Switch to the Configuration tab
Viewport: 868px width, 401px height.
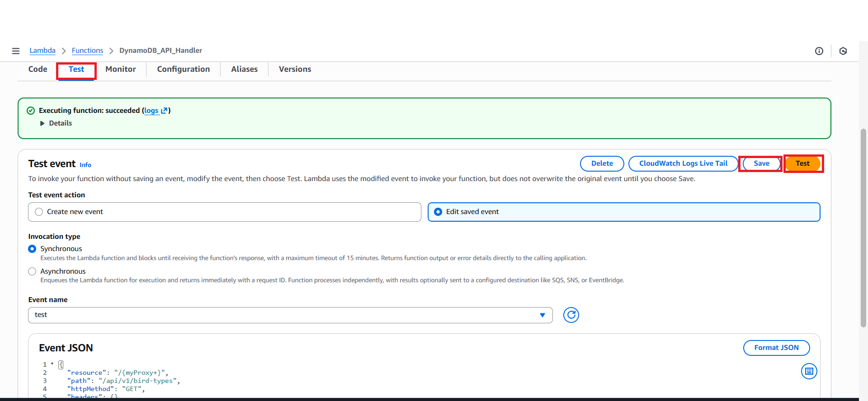[x=183, y=69]
